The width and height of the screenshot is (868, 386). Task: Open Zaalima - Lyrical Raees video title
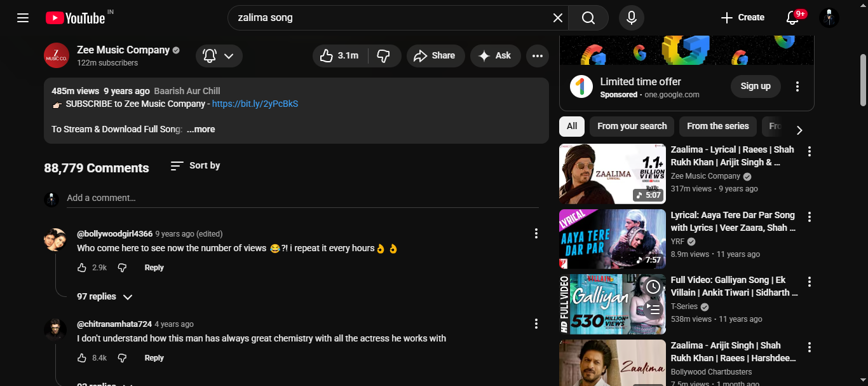click(x=733, y=156)
